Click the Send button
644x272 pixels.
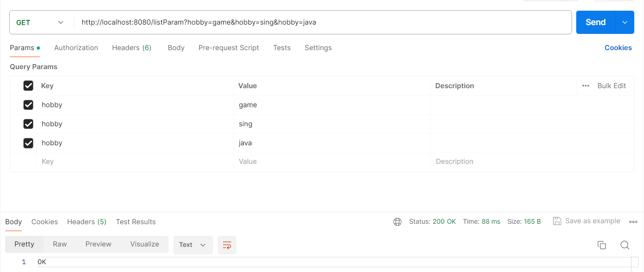tap(596, 22)
